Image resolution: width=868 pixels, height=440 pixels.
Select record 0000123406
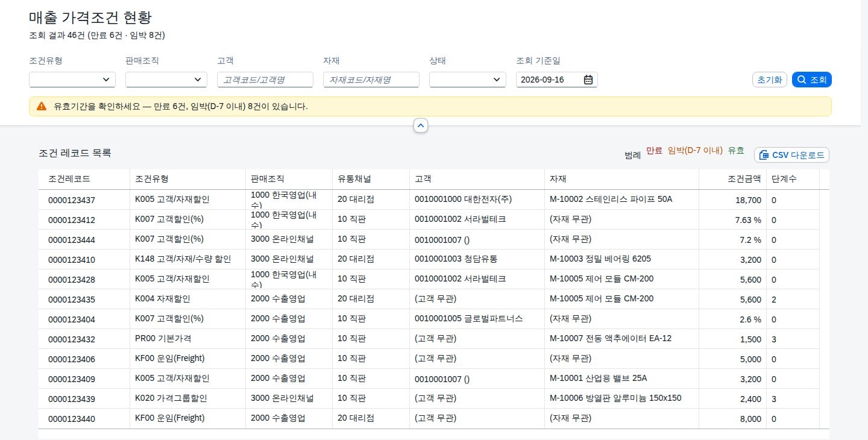click(72, 359)
